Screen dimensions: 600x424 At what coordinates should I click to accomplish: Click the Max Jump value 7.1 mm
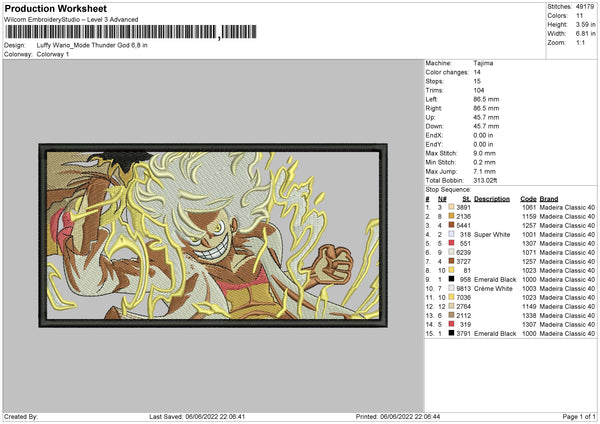(484, 171)
